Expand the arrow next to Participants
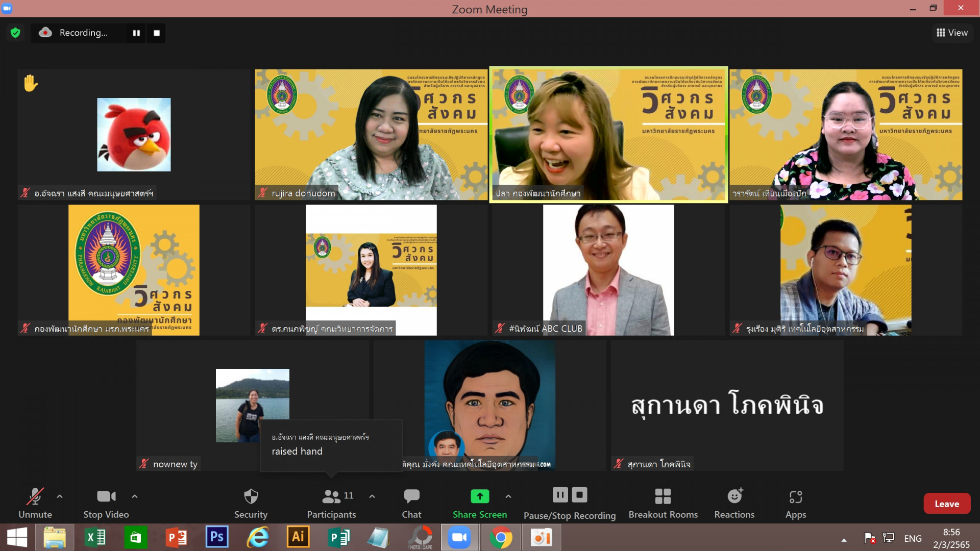 click(x=372, y=496)
